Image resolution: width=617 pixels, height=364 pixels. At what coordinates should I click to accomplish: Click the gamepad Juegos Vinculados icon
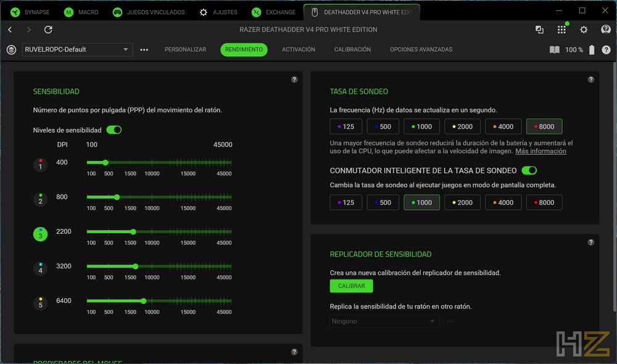(117, 12)
